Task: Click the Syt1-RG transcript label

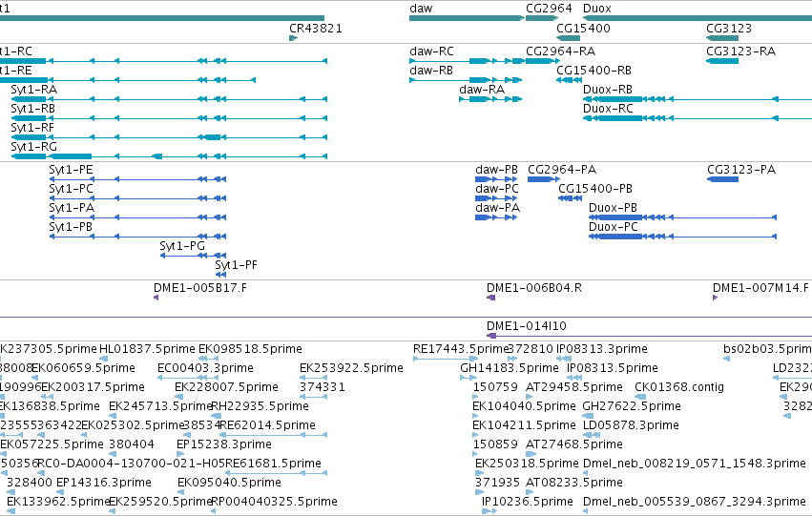Action: [33, 147]
